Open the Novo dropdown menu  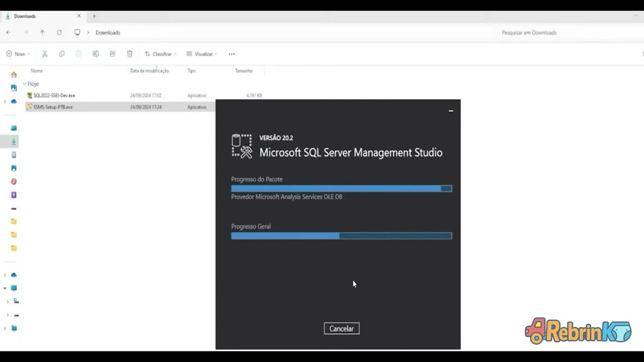18,54
